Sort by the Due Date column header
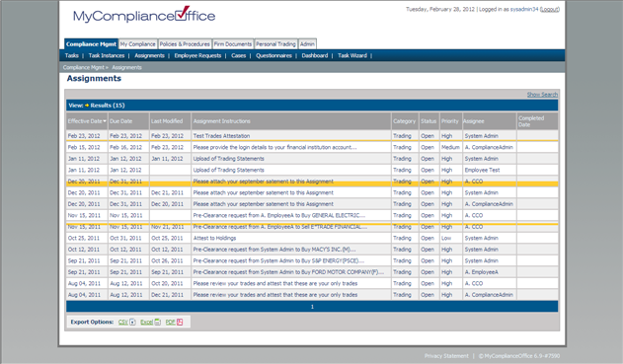Image resolution: width=623 pixels, height=364 pixels. [x=120, y=121]
